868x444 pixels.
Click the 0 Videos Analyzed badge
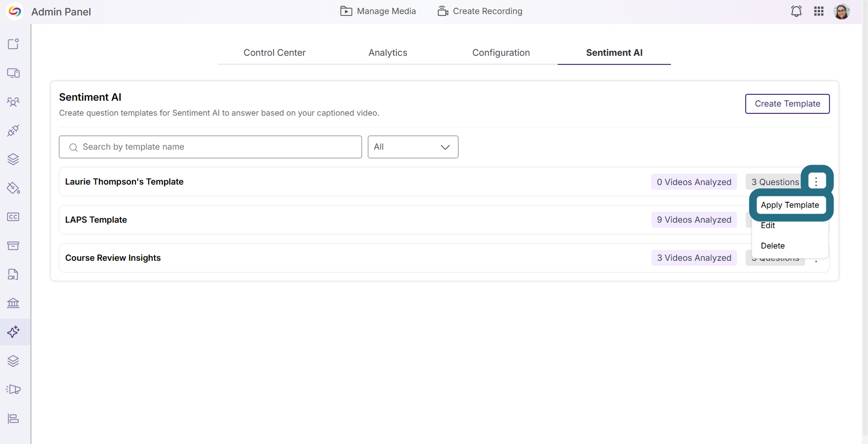(694, 182)
